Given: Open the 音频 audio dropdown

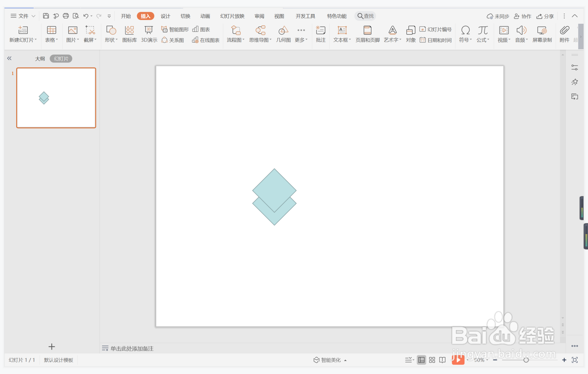Looking at the screenshot, I should pyautogui.click(x=521, y=34).
